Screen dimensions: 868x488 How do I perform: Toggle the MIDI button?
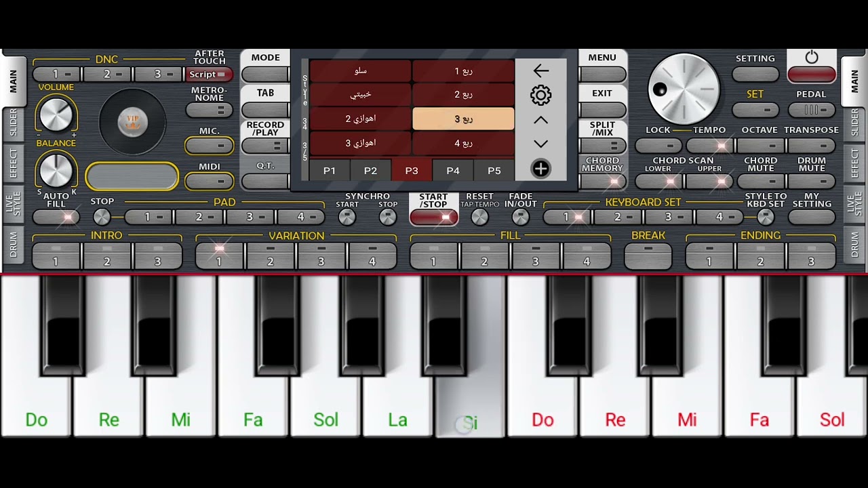(209, 181)
